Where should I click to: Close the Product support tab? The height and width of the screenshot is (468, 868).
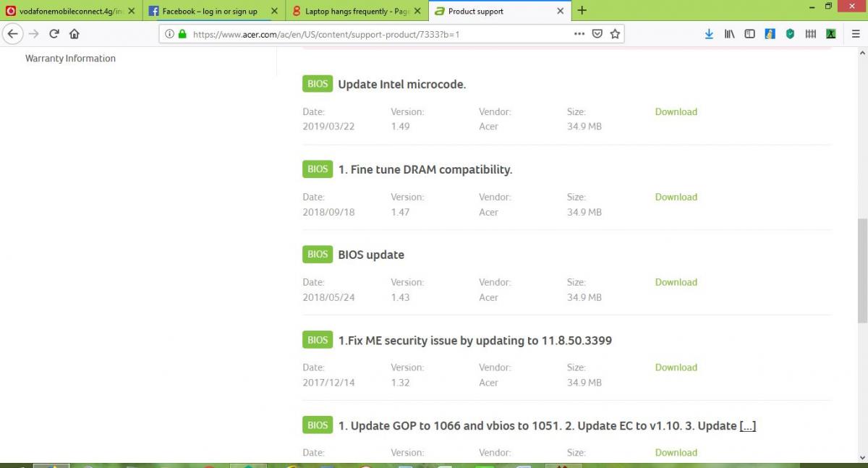pyautogui.click(x=560, y=11)
